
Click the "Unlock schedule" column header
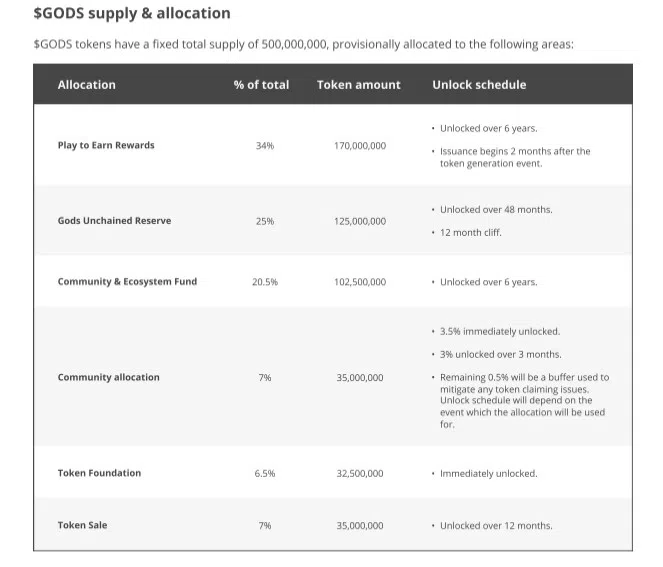click(x=479, y=85)
